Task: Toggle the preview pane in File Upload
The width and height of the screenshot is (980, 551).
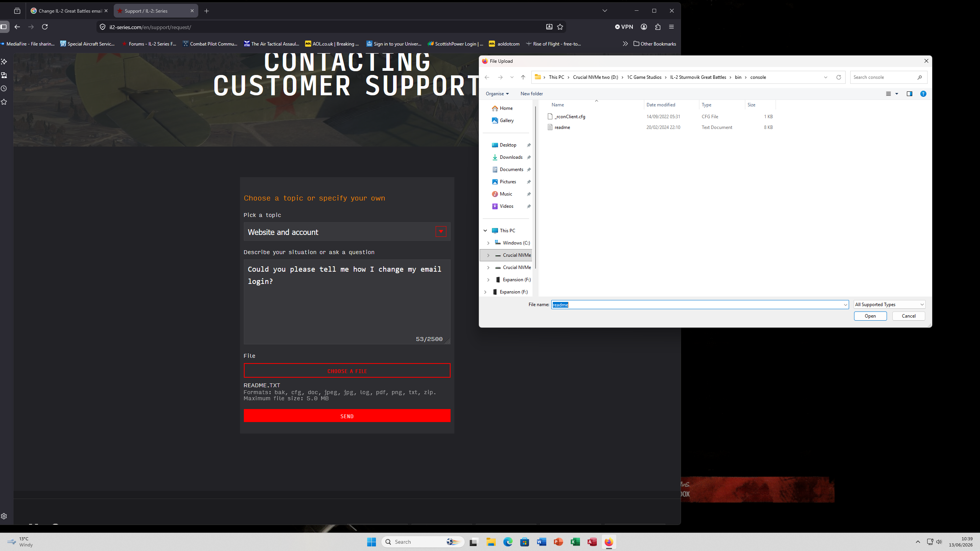Action: pos(909,94)
